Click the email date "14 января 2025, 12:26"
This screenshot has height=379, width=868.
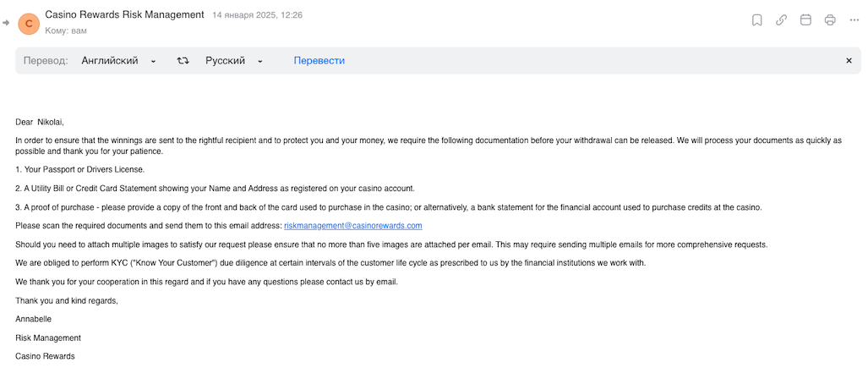[257, 15]
